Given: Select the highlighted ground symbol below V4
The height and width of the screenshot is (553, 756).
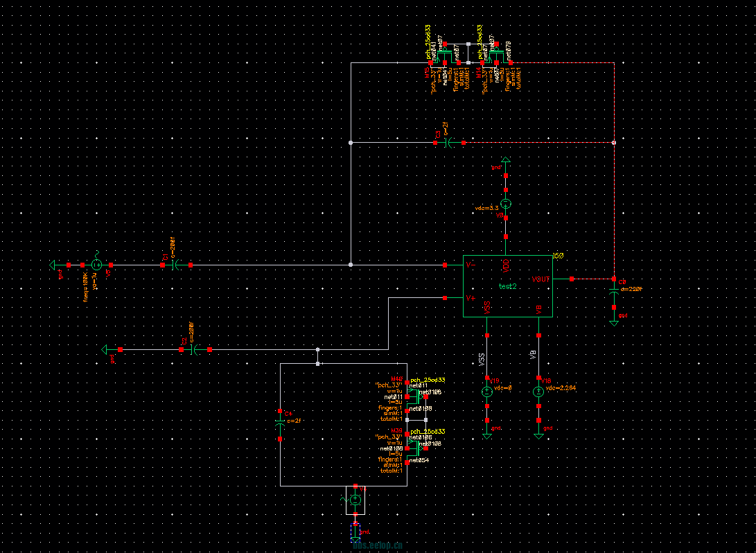Looking at the screenshot, I should (355, 533).
